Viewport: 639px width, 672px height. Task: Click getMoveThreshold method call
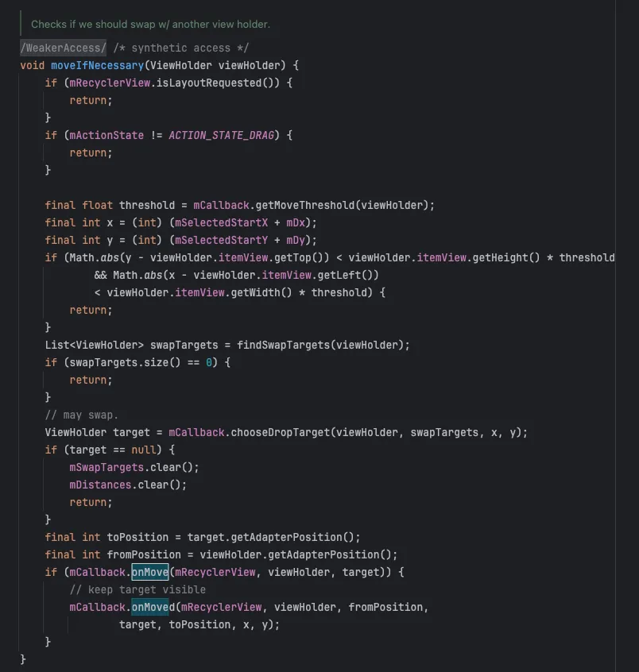coord(305,205)
